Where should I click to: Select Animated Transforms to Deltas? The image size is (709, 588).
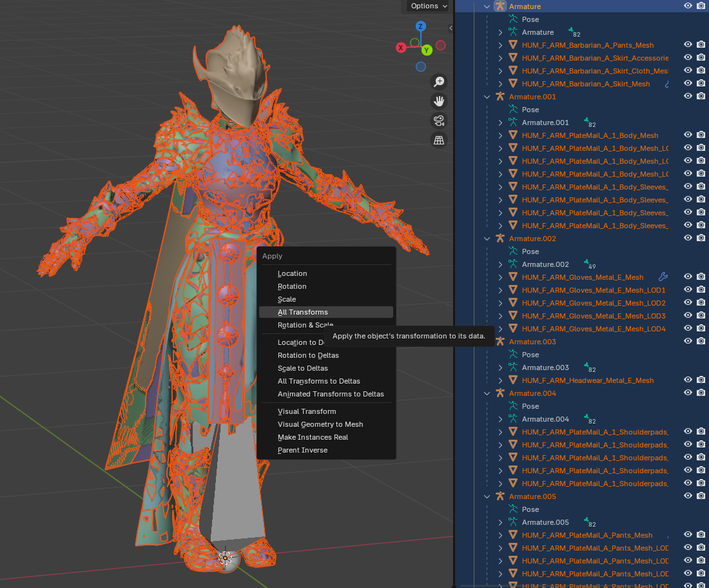pos(326,394)
